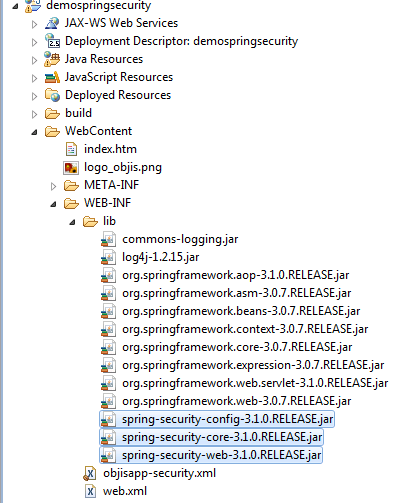Click the web.servlet-3.1.0 jar icon
This screenshot has width=396, height=503.
(108, 384)
